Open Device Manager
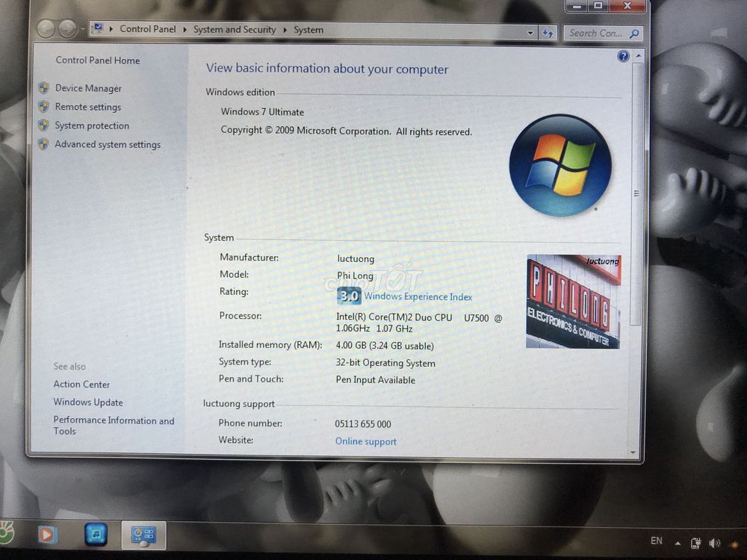This screenshot has height=560, width=747. click(x=88, y=88)
